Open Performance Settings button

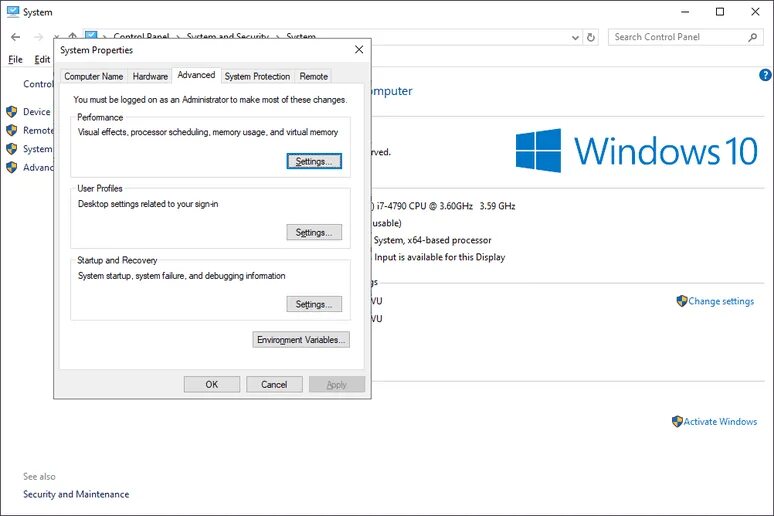(x=314, y=161)
